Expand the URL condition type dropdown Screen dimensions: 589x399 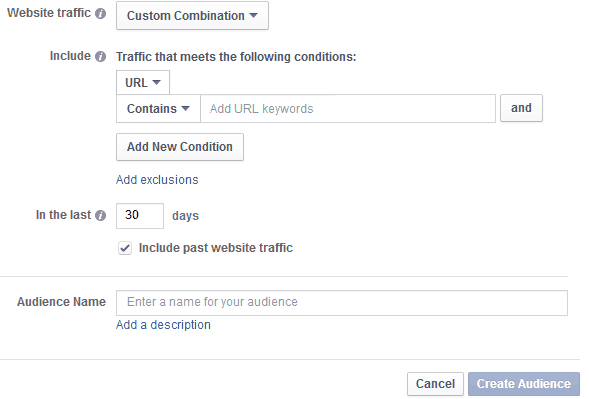tap(143, 82)
